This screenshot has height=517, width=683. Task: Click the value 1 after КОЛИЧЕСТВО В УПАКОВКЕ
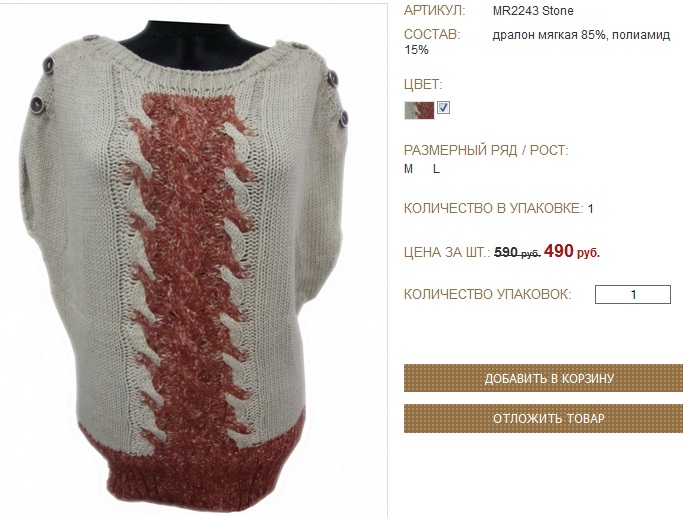590,209
